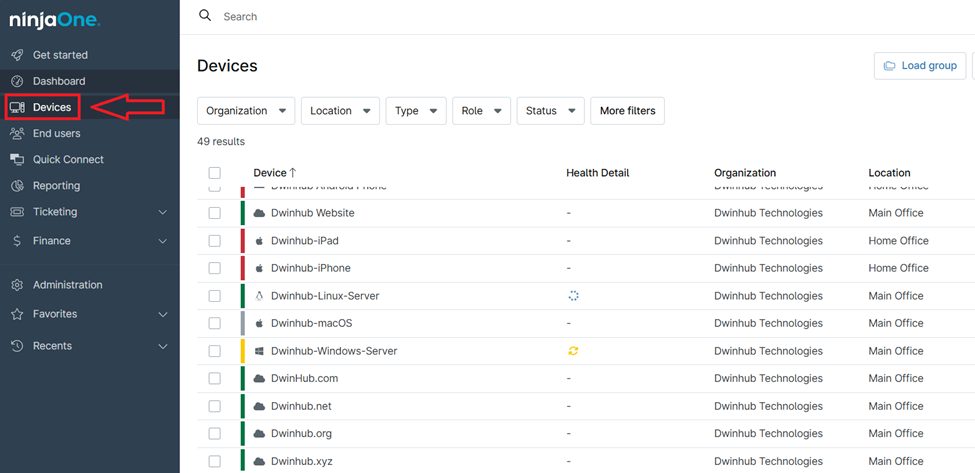Click the folder icon in Load group
The height and width of the screenshot is (473, 975).
(x=890, y=66)
